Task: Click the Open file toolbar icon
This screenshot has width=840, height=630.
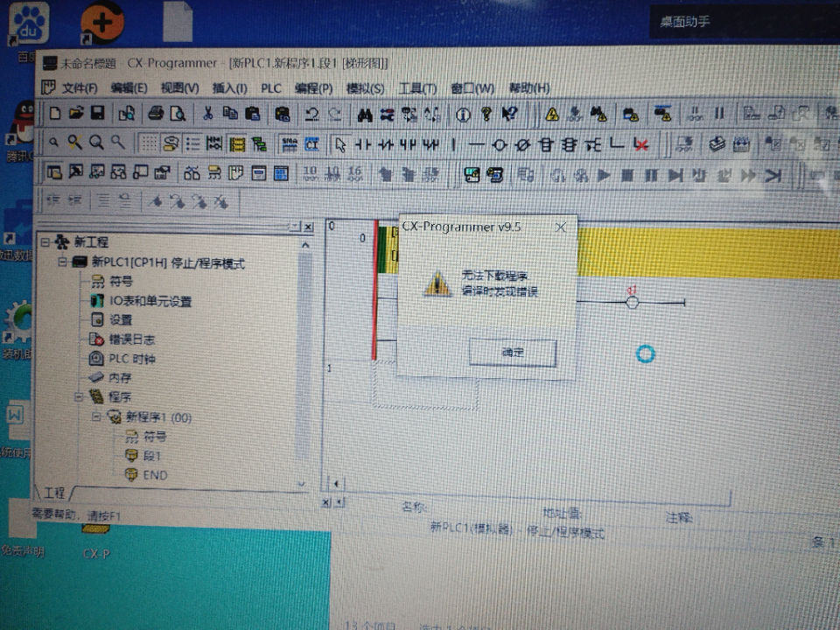Action: point(76,114)
